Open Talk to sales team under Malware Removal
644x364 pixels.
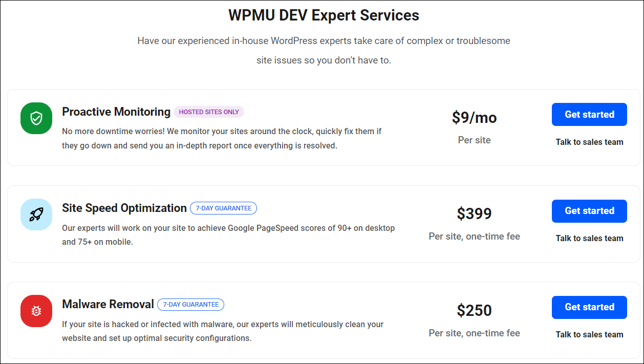[589, 334]
